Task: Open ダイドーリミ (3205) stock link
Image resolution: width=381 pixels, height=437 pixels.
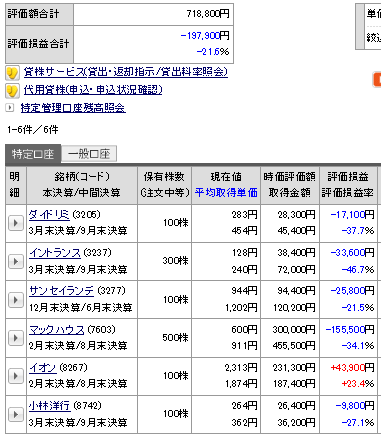Action: click(49, 214)
